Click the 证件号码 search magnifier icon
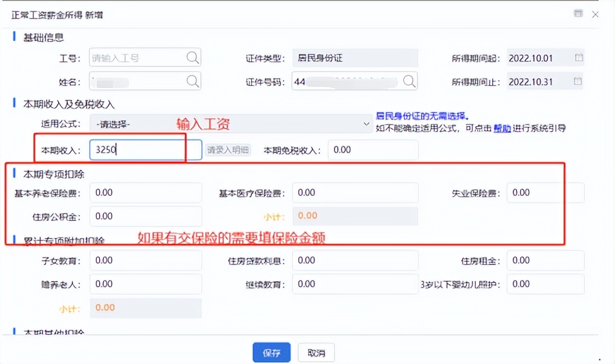 [410, 81]
